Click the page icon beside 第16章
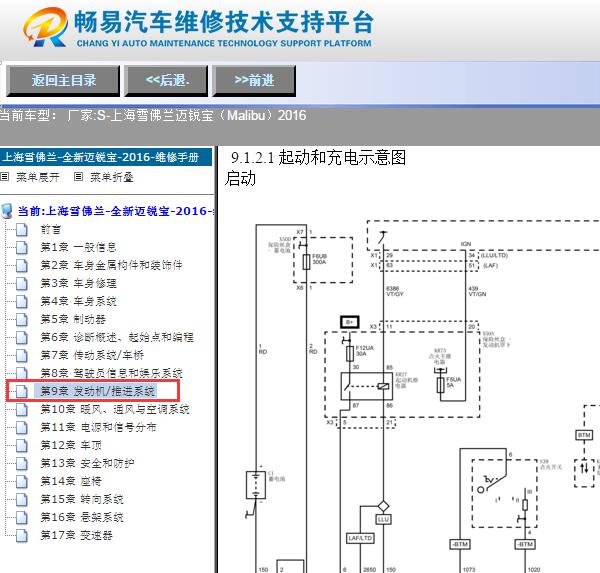This screenshot has height=573, width=600. click(x=22, y=518)
